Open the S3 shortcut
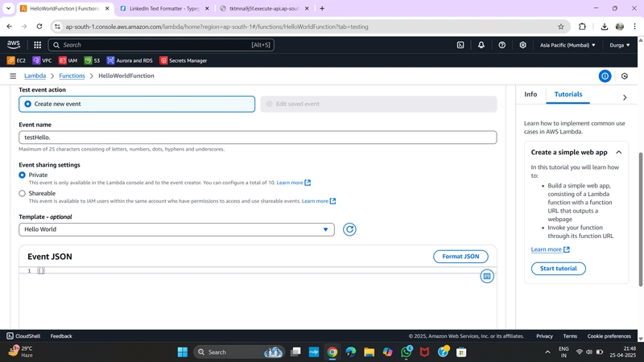This screenshot has width=644, height=362. point(92,60)
